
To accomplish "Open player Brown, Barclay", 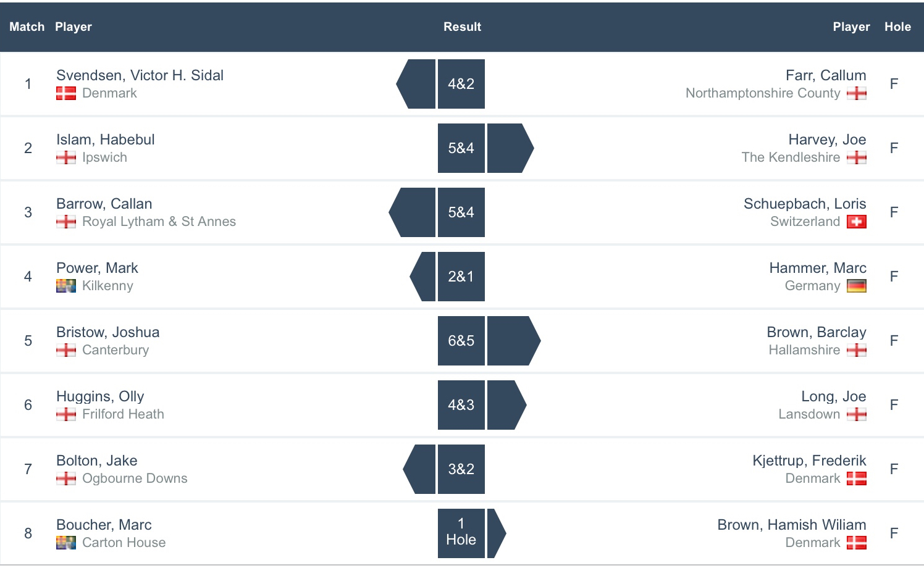I will pyautogui.click(x=816, y=332).
